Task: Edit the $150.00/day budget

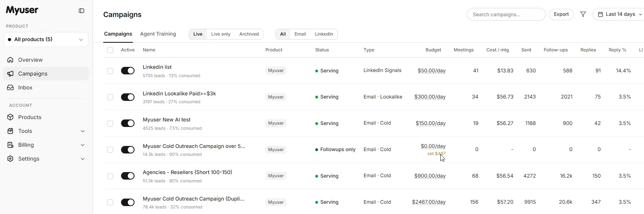Action: pos(430,123)
